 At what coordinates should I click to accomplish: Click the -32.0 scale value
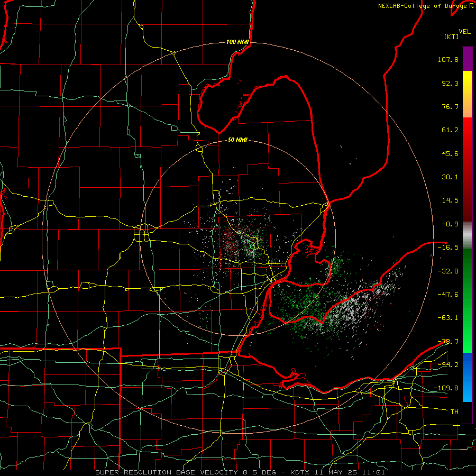448,271
